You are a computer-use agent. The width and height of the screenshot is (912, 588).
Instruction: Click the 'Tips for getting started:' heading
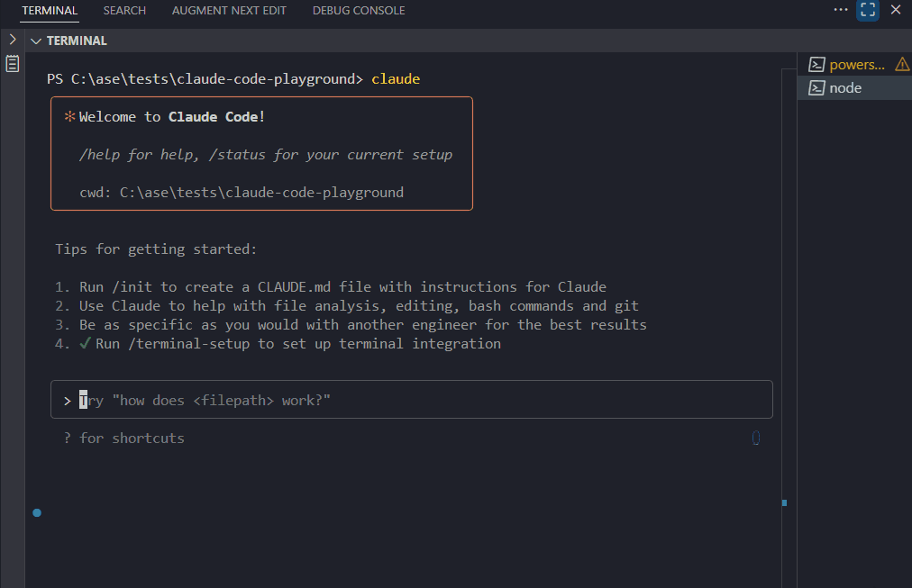pyautogui.click(x=156, y=249)
